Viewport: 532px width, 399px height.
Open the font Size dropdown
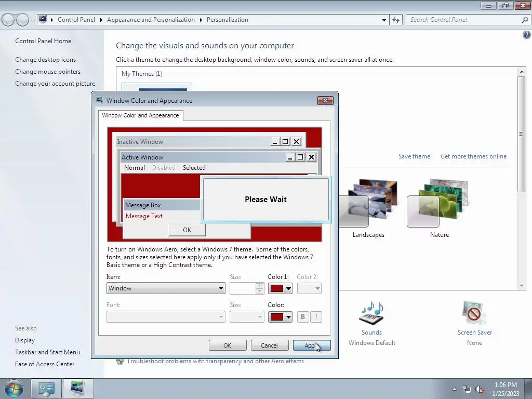247,316
